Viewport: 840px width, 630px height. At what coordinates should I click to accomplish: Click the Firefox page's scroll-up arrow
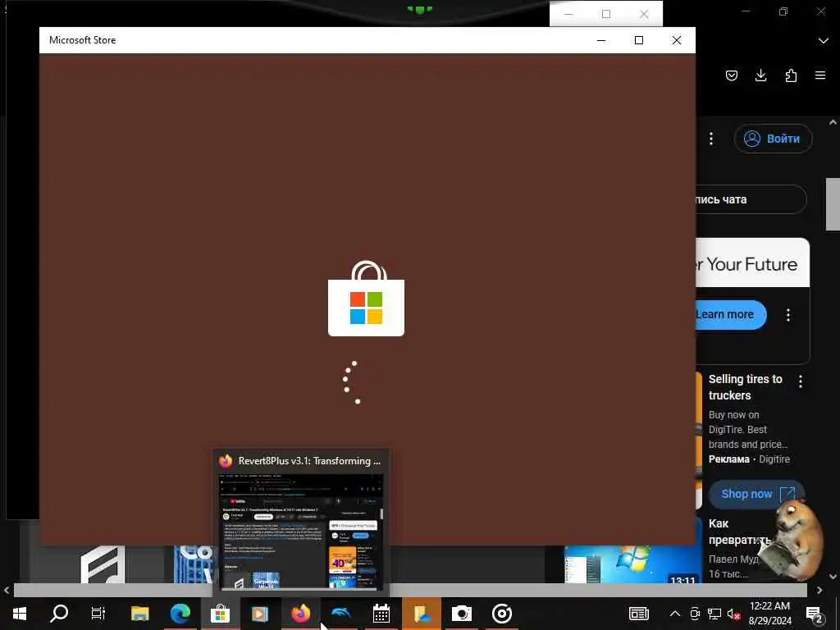coord(833,122)
